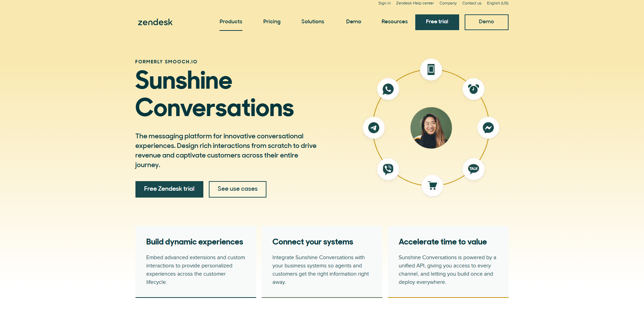
Task: Click the outlined Demo header button
Action: (x=487, y=22)
